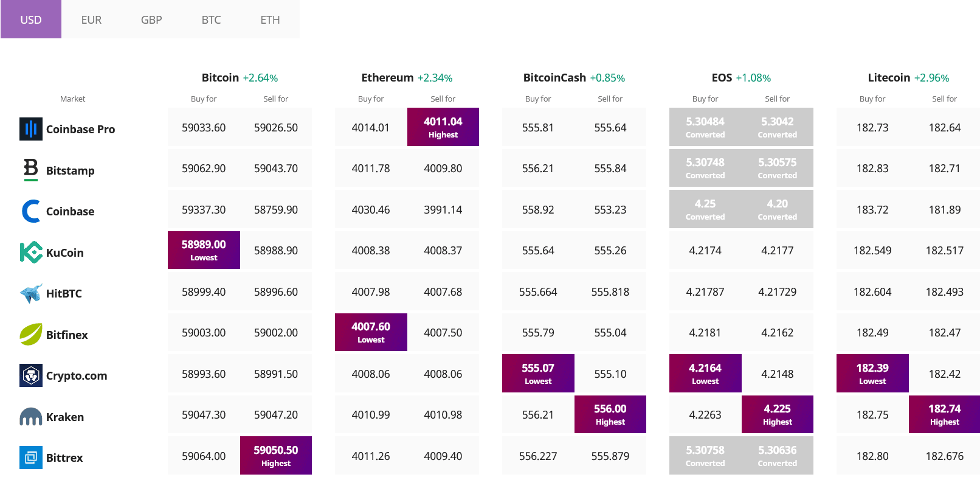The width and height of the screenshot is (980, 477).
Task: Switch to the EUR currency tab
Action: (91, 19)
